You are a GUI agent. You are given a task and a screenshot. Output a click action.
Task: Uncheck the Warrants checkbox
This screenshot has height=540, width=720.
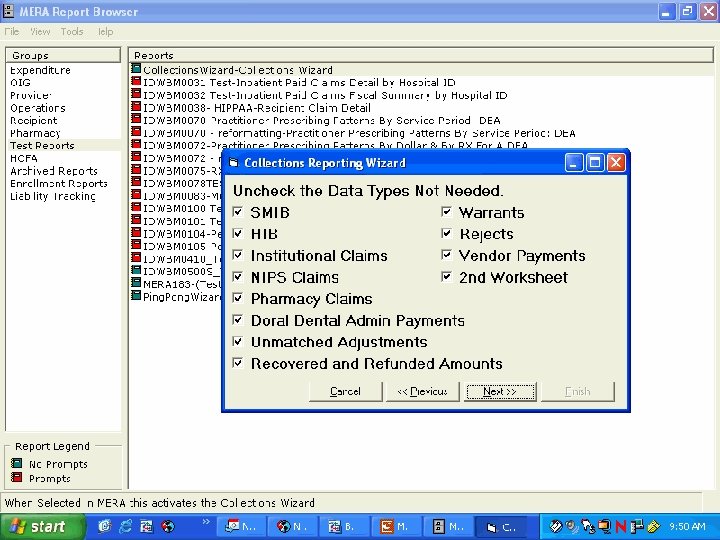coord(446,212)
